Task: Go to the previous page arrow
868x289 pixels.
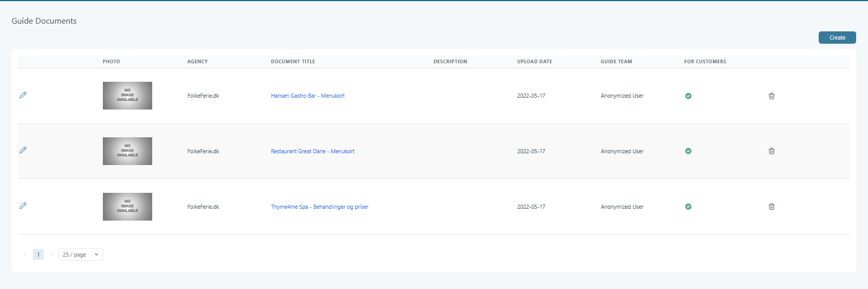Action: pos(25,255)
